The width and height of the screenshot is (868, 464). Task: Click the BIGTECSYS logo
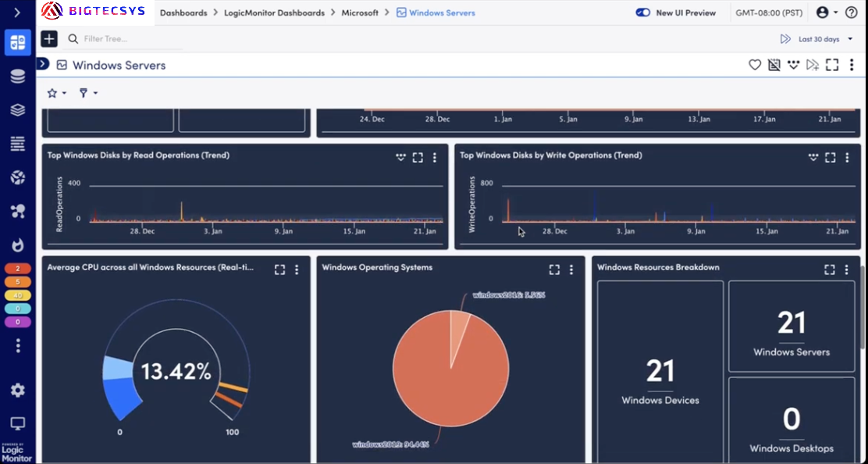(94, 10)
